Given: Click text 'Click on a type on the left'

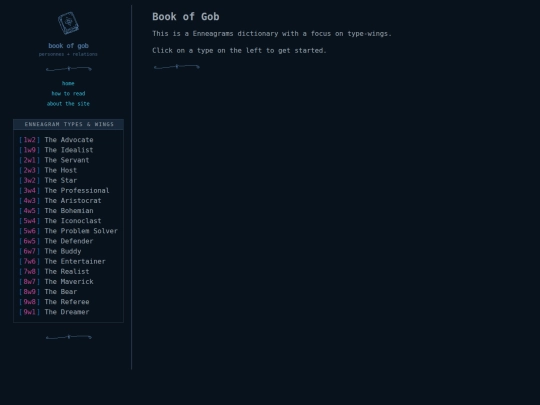Looking at the screenshot, I should click(x=207, y=50).
